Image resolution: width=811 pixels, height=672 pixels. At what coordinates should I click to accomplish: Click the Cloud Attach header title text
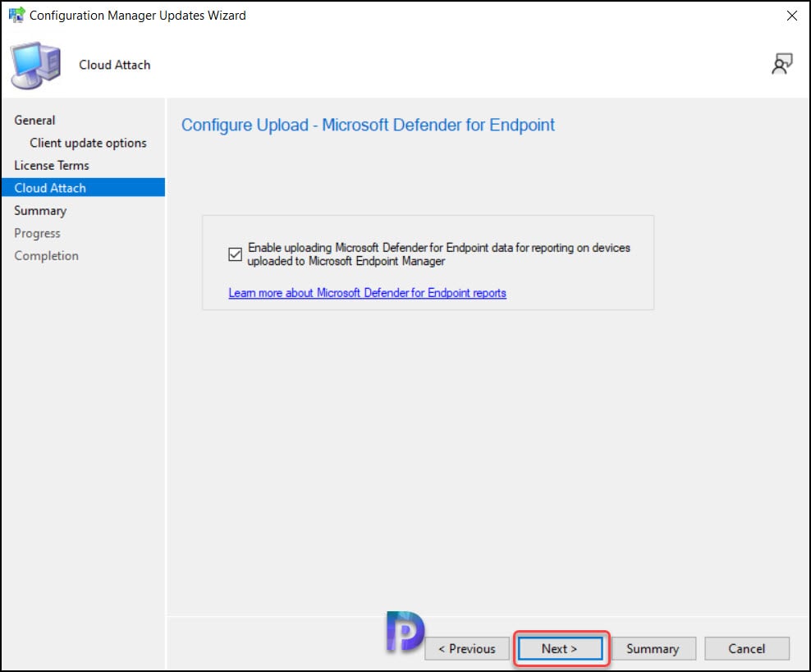(114, 65)
